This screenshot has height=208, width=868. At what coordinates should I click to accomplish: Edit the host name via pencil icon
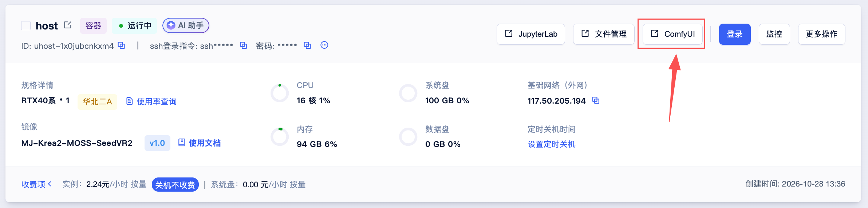[x=68, y=25]
